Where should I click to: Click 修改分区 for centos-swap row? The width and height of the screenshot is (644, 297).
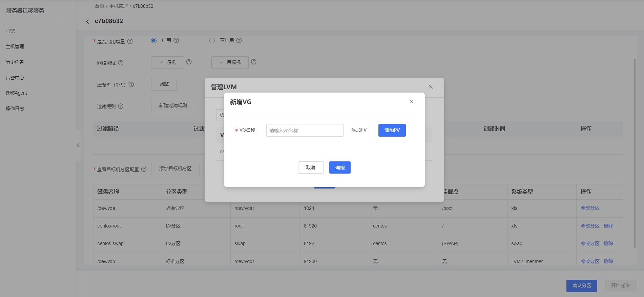tap(590, 243)
